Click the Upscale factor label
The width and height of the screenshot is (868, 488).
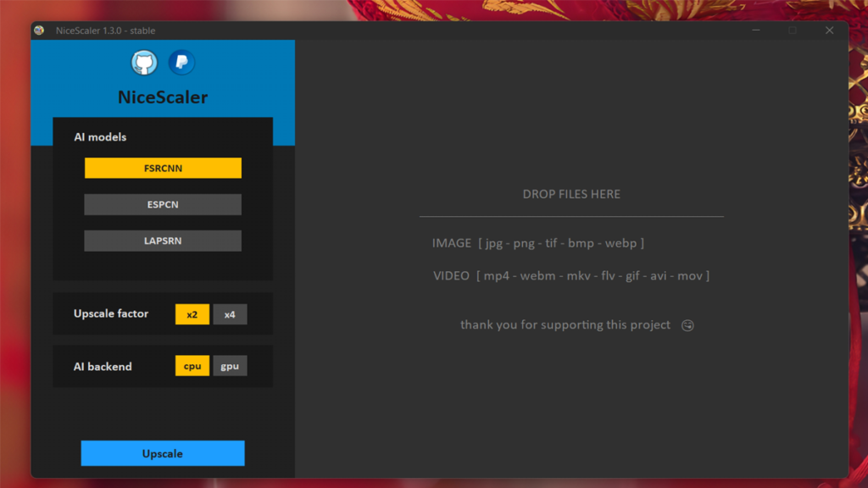111,313
